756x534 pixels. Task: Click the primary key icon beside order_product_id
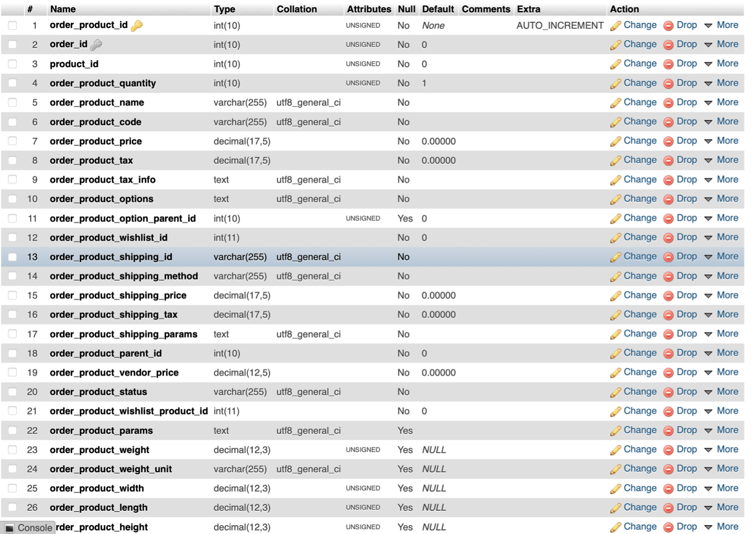(137, 25)
